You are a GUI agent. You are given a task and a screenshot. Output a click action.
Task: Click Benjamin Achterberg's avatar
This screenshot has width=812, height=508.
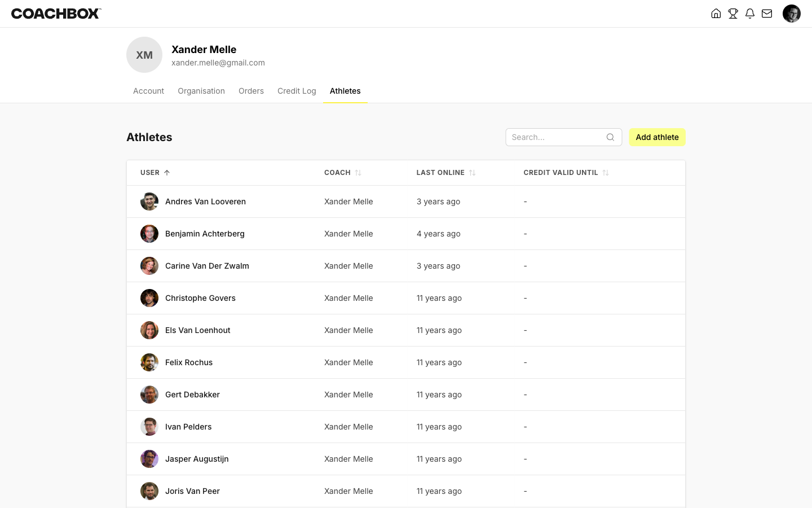(x=149, y=234)
